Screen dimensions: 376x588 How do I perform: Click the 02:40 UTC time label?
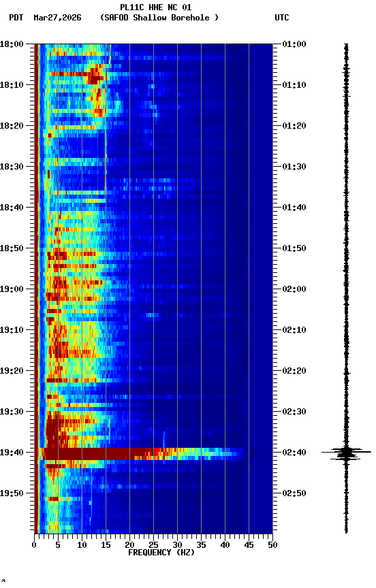294,453
